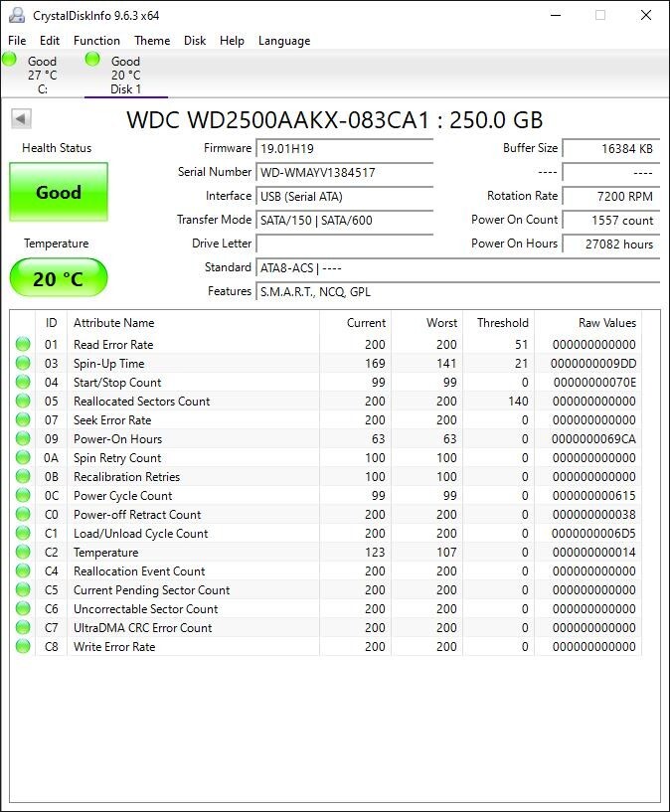Click raw value 000000000615 for Power Cycle Count
The height and width of the screenshot is (812, 670).
(x=593, y=496)
